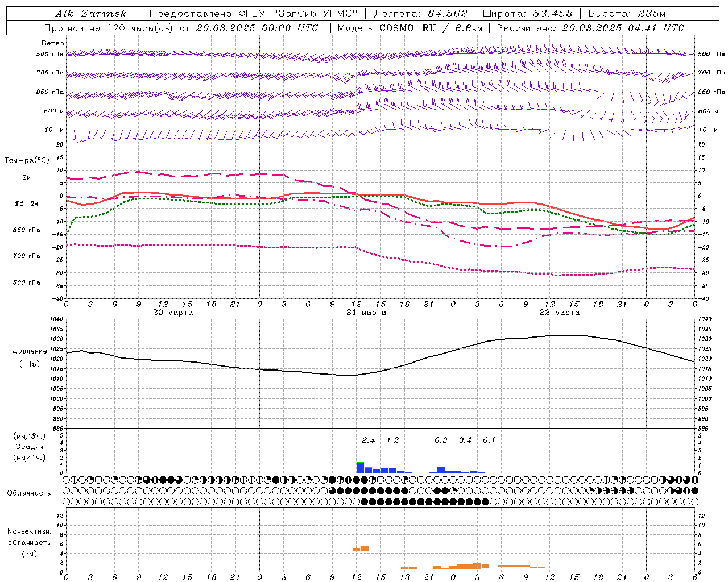Click the precipitation total "0.9"
The image size is (728, 582).
441,440
